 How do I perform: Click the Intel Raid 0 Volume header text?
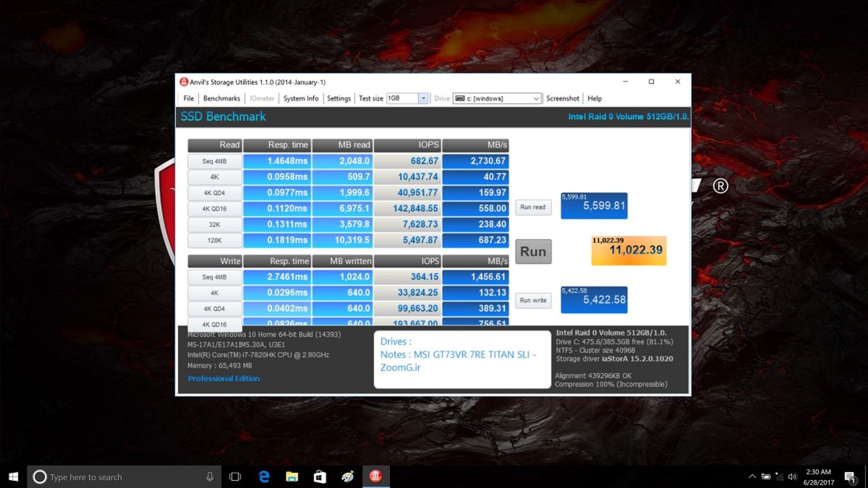tap(628, 117)
